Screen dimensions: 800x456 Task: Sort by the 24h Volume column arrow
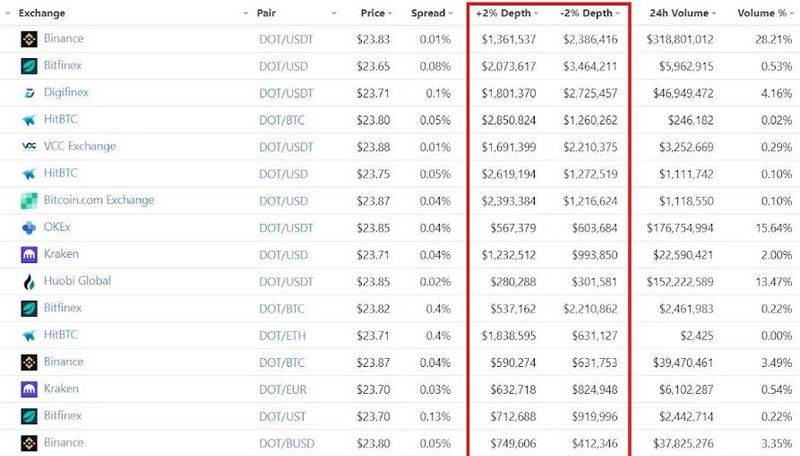pos(714,13)
